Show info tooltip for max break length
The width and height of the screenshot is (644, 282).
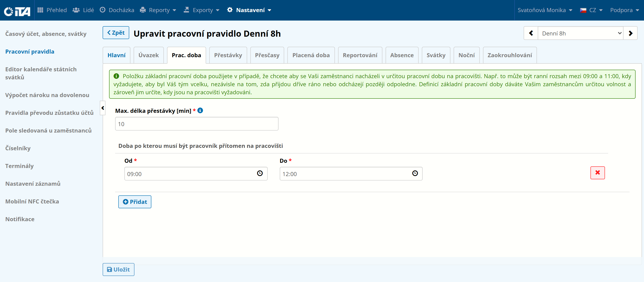(200, 110)
